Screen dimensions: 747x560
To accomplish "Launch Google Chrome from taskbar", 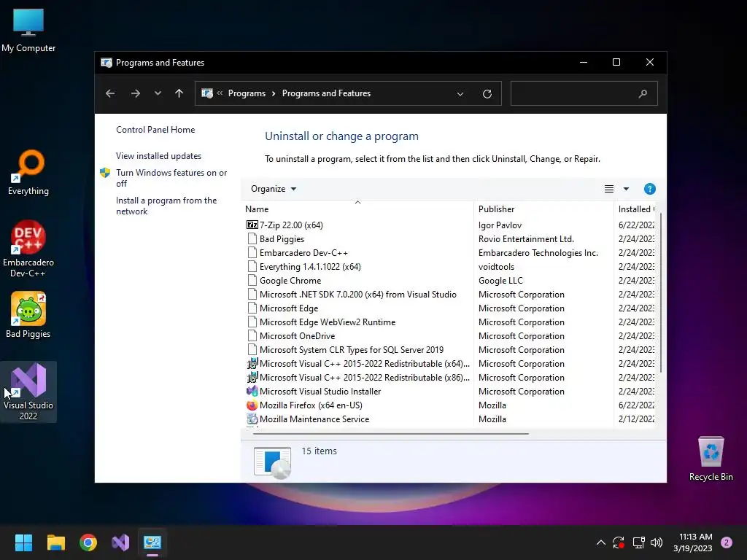I will coord(88,542).
